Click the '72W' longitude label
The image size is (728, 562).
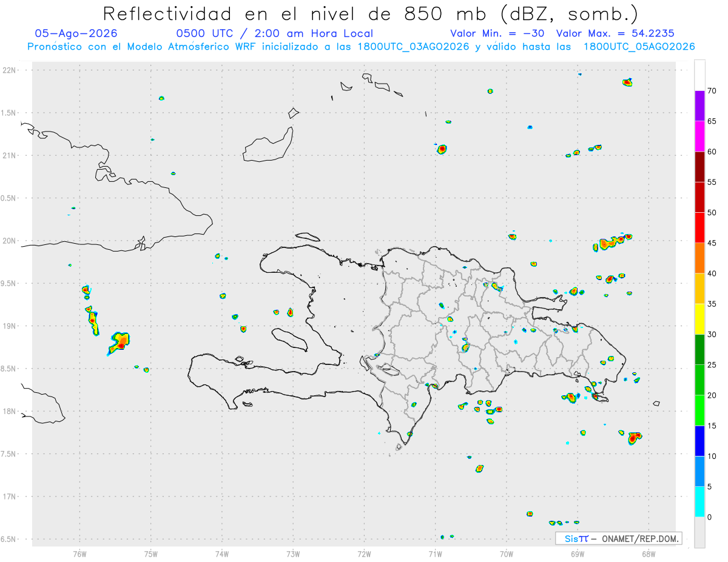pos(364,554)
